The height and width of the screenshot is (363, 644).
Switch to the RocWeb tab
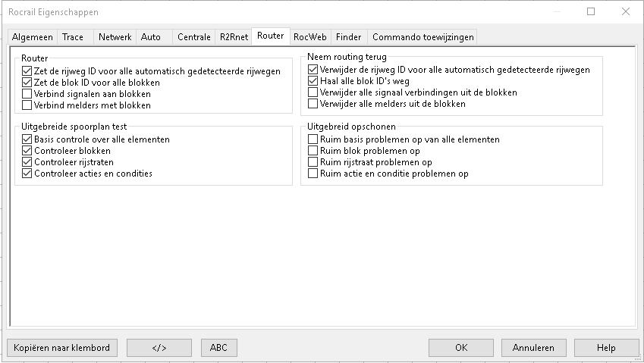pos(309,36)
